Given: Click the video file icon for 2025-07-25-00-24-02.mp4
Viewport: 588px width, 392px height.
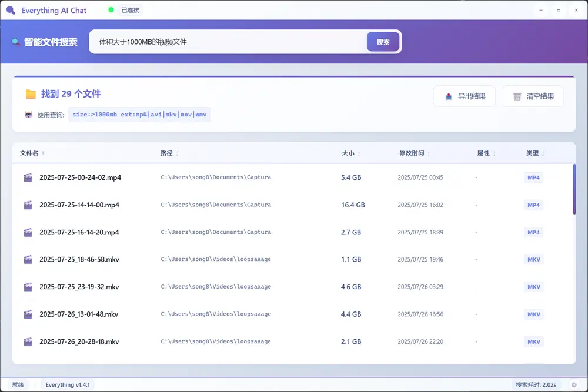Looking at the screenshot, I should 28,177.
